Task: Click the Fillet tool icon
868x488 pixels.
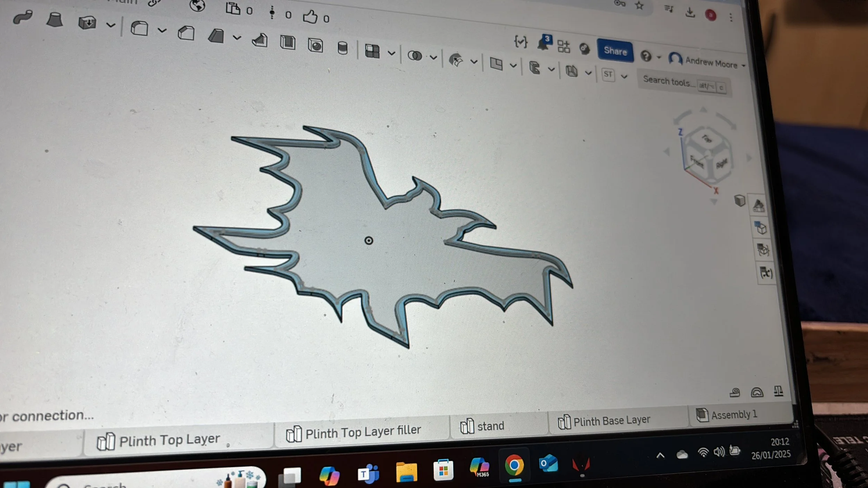Action: tap(140, 28)
